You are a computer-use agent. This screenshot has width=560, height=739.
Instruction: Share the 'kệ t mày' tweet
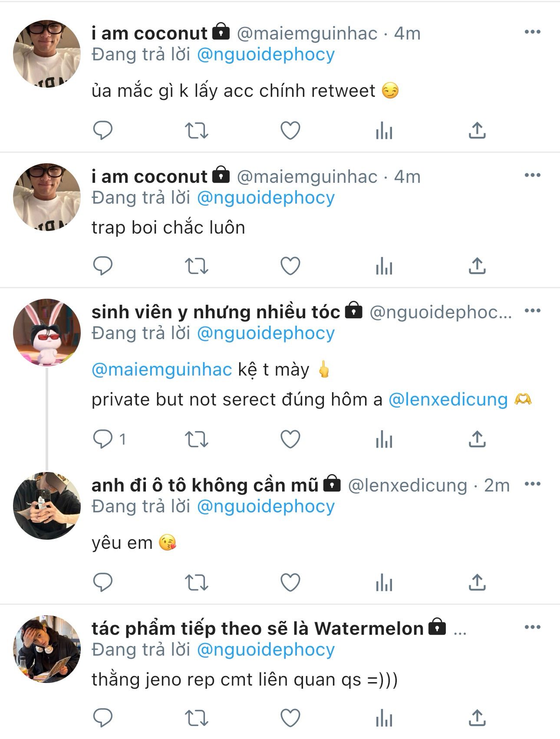pyautogui.click(x=477, y=439)
